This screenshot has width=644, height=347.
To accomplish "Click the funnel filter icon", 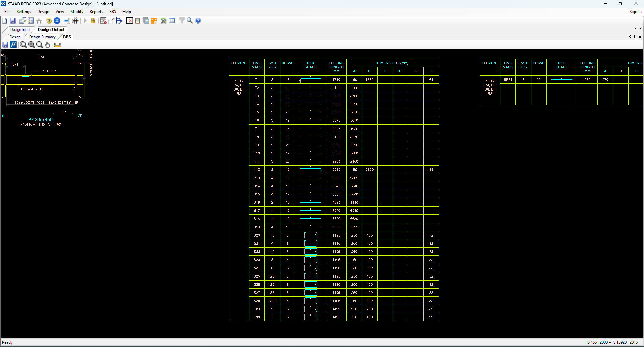I will (x=182, y=21).
